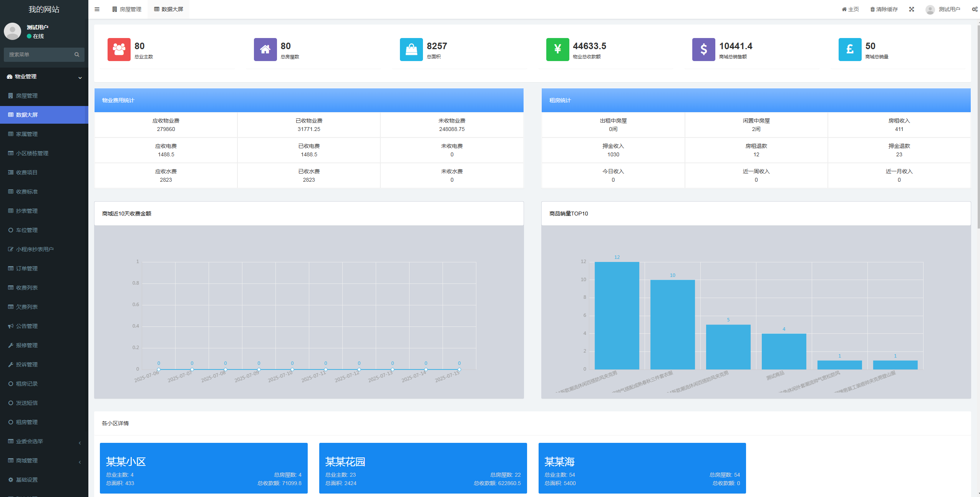Open the settings gears icon at top right
The width and height of the screenshot is (980, 497).
point(974,9)
